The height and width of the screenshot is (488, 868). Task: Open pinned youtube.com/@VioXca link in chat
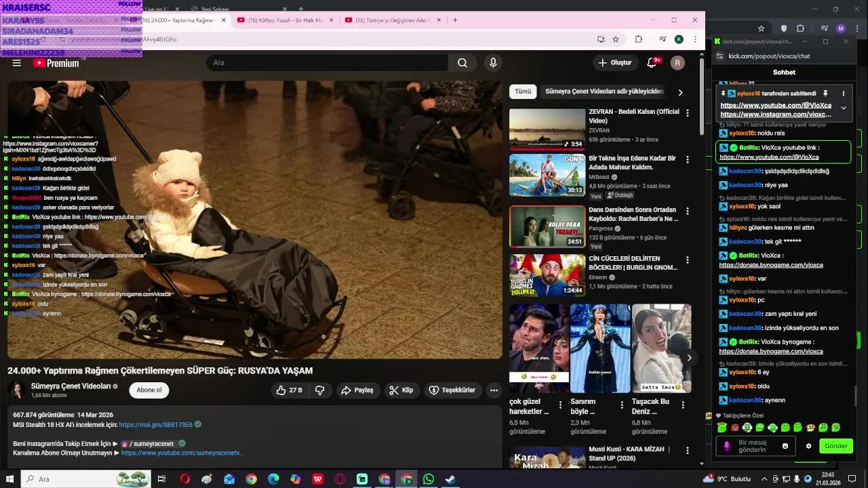[x=776, y=106]
